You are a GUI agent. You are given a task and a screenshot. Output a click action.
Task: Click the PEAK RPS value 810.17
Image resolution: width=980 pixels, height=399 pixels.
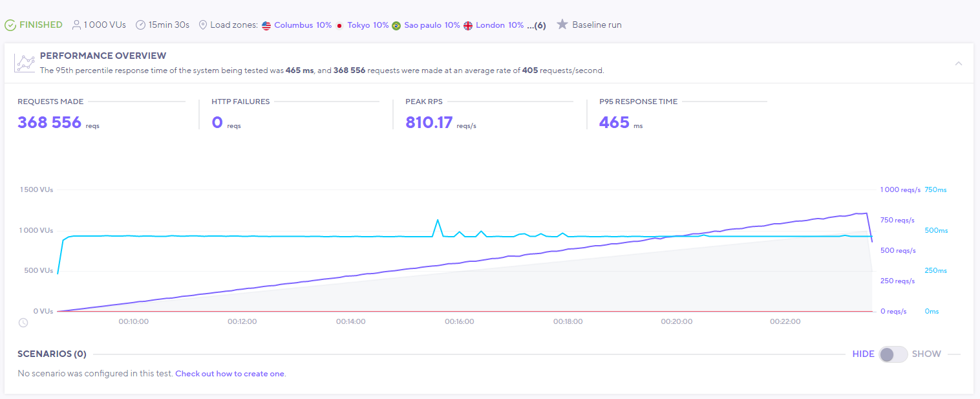[429, 122]
